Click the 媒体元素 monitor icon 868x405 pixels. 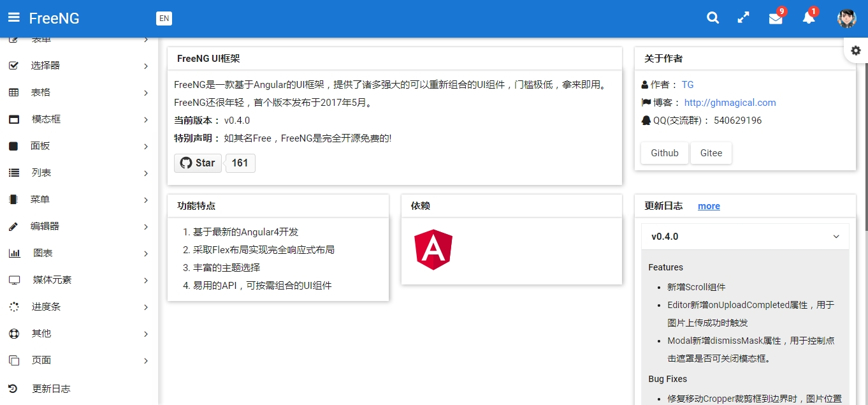click(14, 280)
